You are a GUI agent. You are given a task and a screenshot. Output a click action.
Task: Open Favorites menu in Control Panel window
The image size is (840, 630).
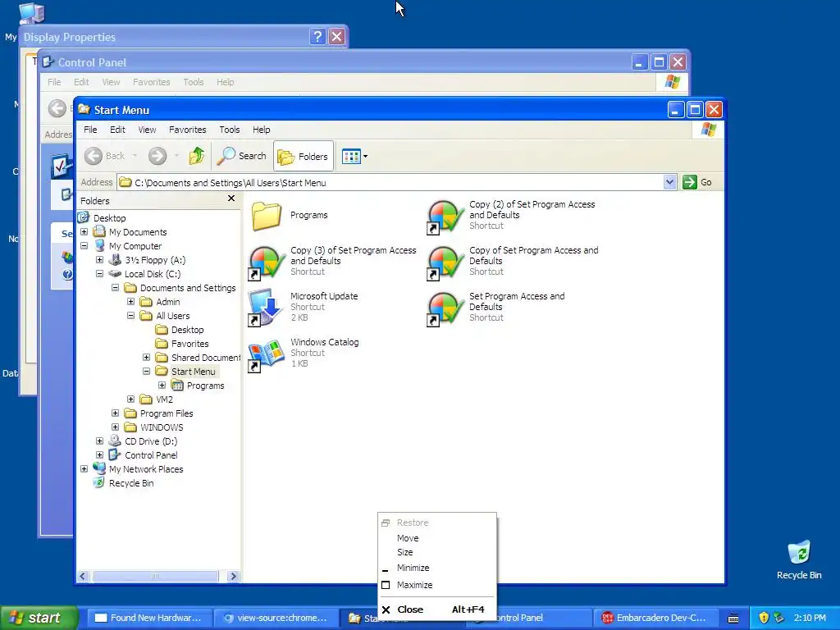(151, 82)
